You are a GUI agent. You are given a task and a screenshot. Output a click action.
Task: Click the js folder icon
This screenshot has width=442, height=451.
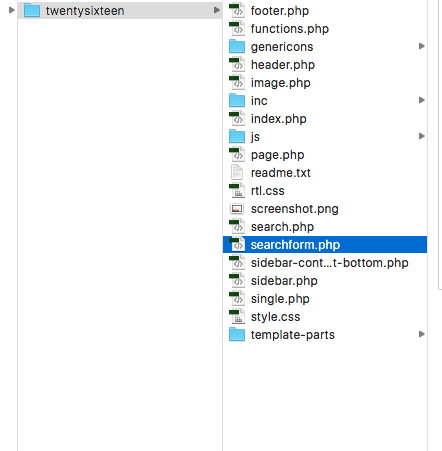237,136
